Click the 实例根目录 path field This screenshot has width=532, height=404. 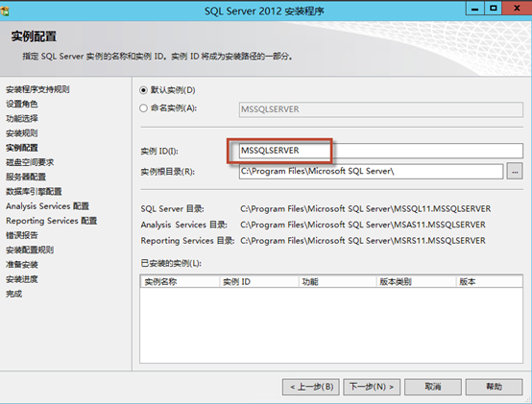pyautogui.click(x=371, y=171)
